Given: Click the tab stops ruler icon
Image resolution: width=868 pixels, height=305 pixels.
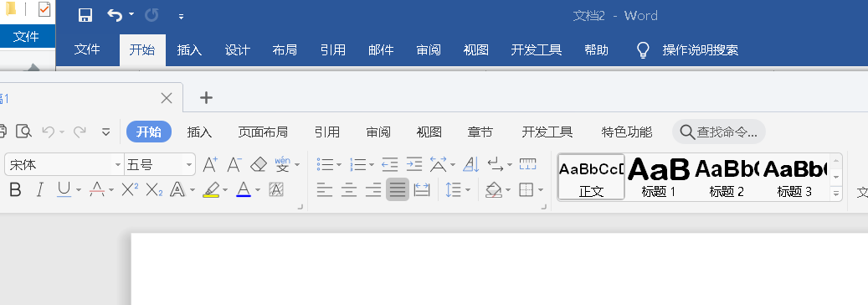Looking at the screenshot, I should (527, 164).
